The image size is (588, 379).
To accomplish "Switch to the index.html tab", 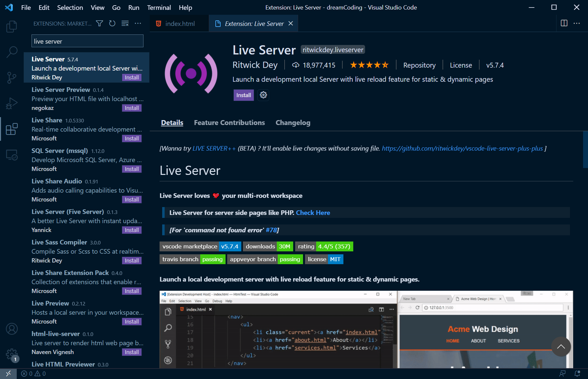I will click(x=179, y=23).
